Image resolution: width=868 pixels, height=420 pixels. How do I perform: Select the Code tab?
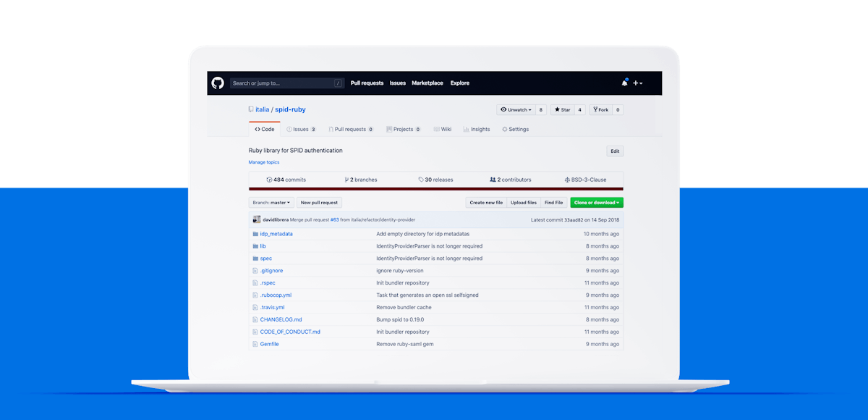(265, 129)
